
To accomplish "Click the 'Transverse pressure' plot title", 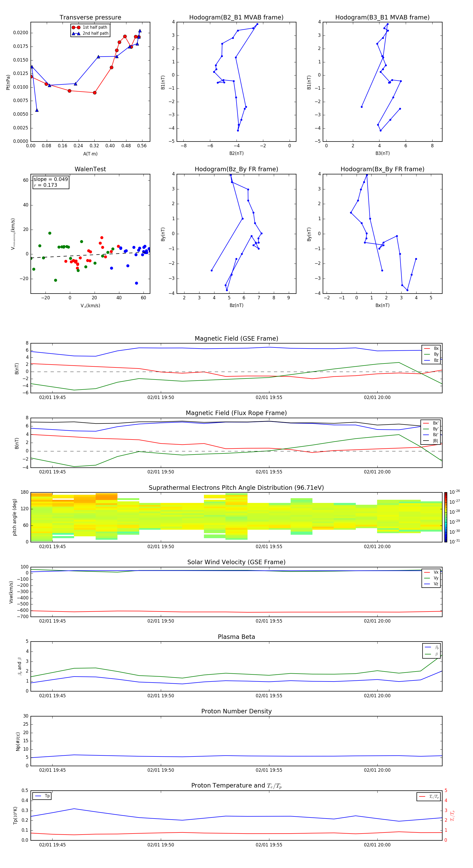I will (90, 18).
